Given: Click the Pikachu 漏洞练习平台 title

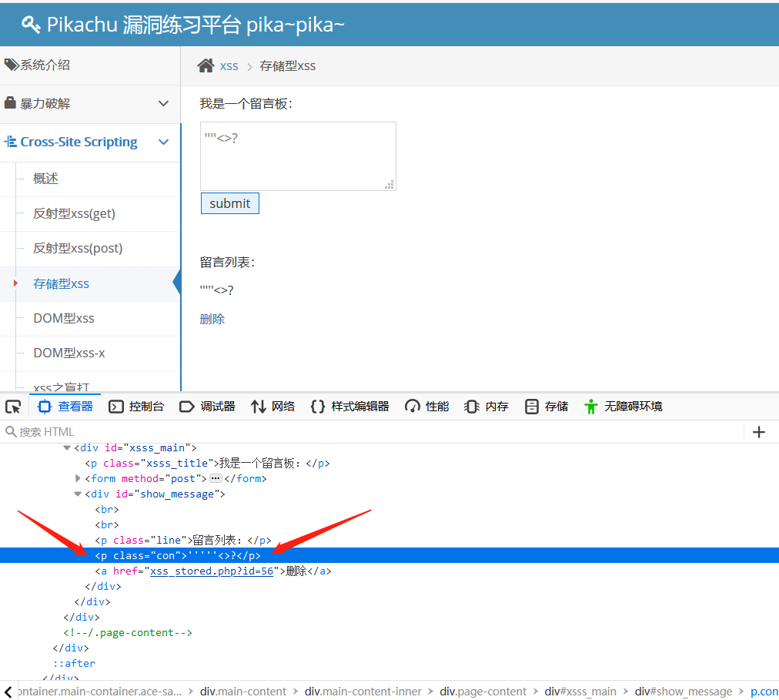Looking at the screenshot, I should tap(196, 25).
